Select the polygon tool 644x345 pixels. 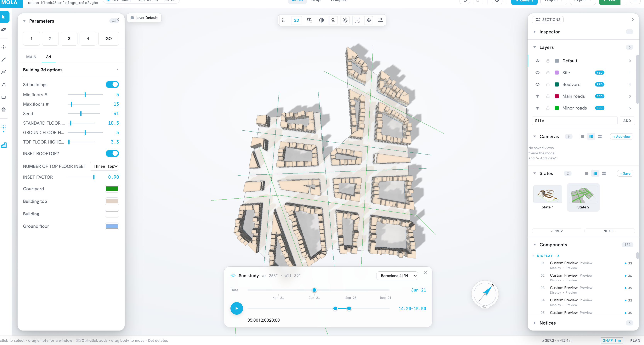coord(4,110)
